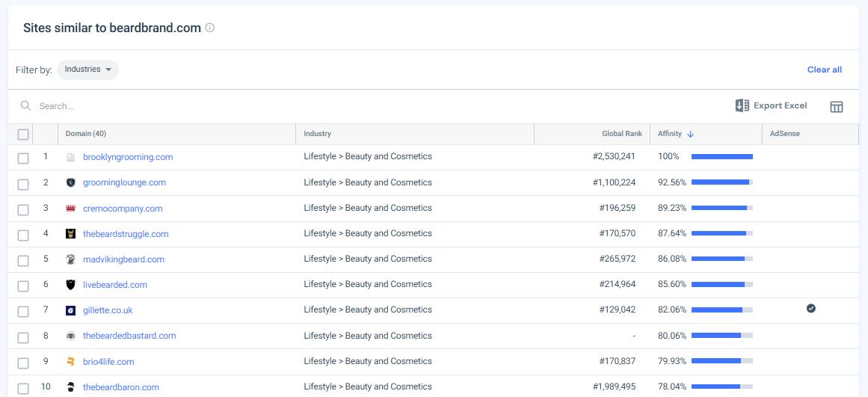Image resolution: width=868 pixels, height=397 pixels.
Task: Open the Industries filter dropdown
Action: (x=88, y=70)
